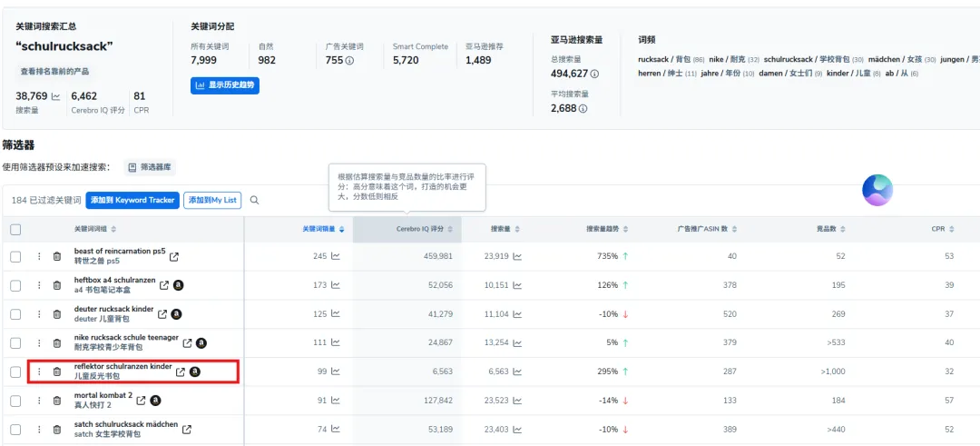Open the floating AI assistant orb
The width and height of the screenshot is (980, 446).
click(877, 190)
